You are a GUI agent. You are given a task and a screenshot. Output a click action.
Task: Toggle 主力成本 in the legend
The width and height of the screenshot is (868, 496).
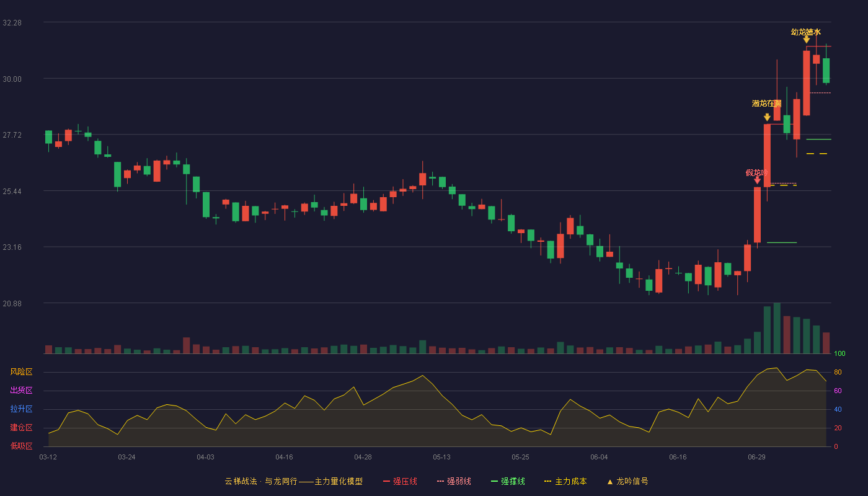(565, 481)
